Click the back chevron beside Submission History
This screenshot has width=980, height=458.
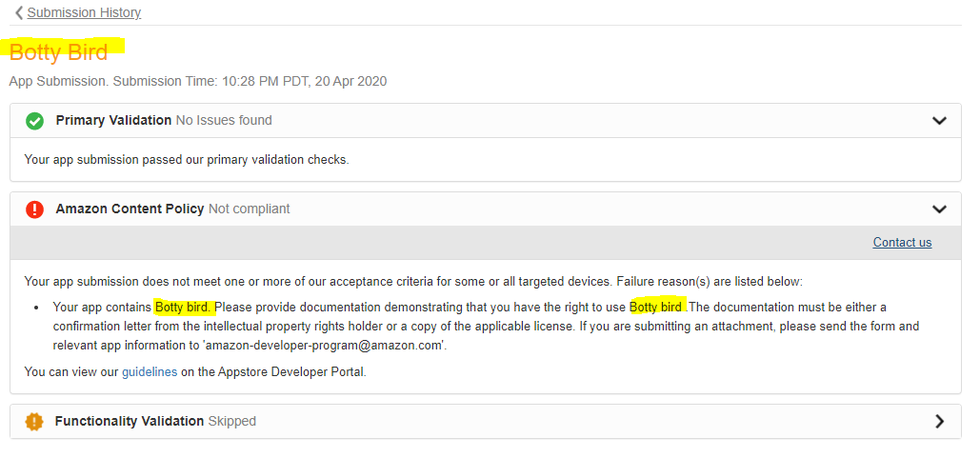(19, 12)
